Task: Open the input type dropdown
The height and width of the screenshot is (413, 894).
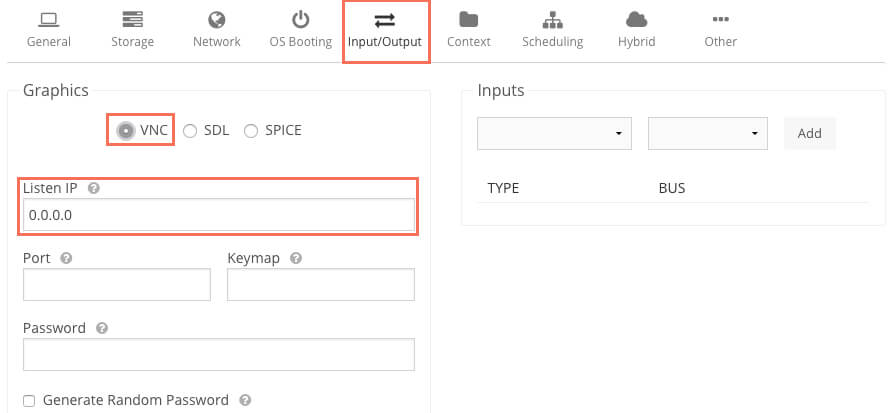Action: (x=554, y=133)
